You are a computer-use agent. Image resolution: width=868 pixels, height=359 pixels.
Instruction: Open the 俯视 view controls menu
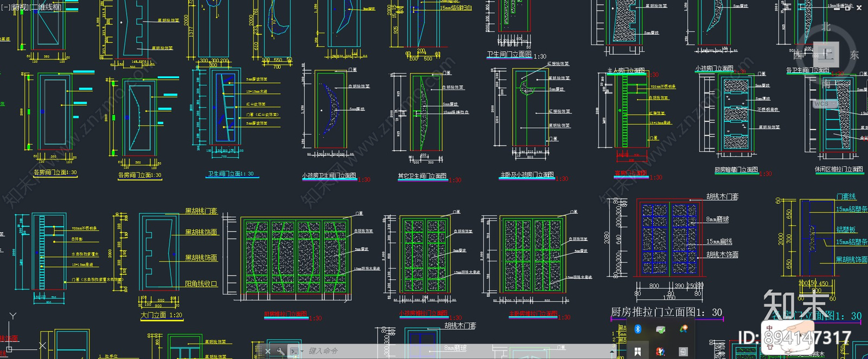(20, 7)
